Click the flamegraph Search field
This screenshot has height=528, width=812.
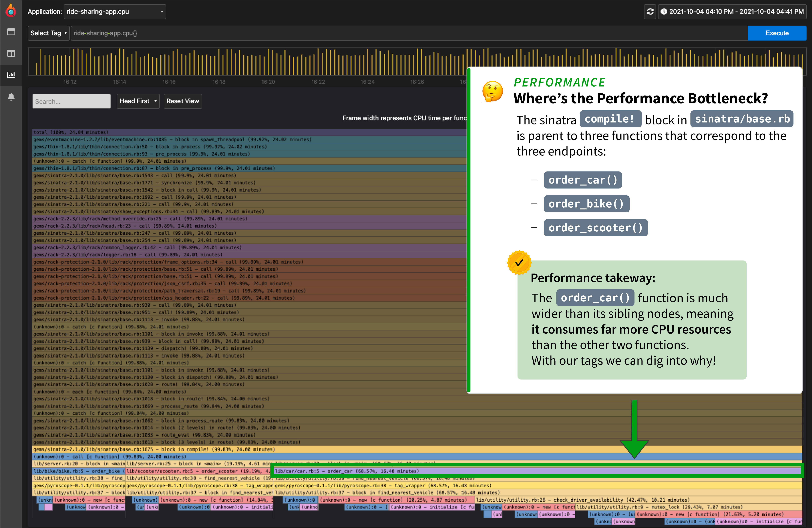coord(71,101)
